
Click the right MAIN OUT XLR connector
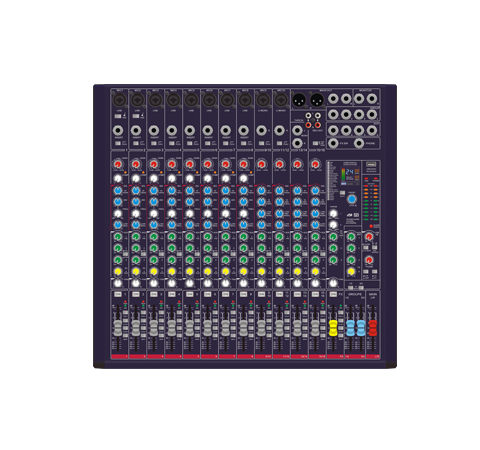pyautogui.click(x=317, y=100)
